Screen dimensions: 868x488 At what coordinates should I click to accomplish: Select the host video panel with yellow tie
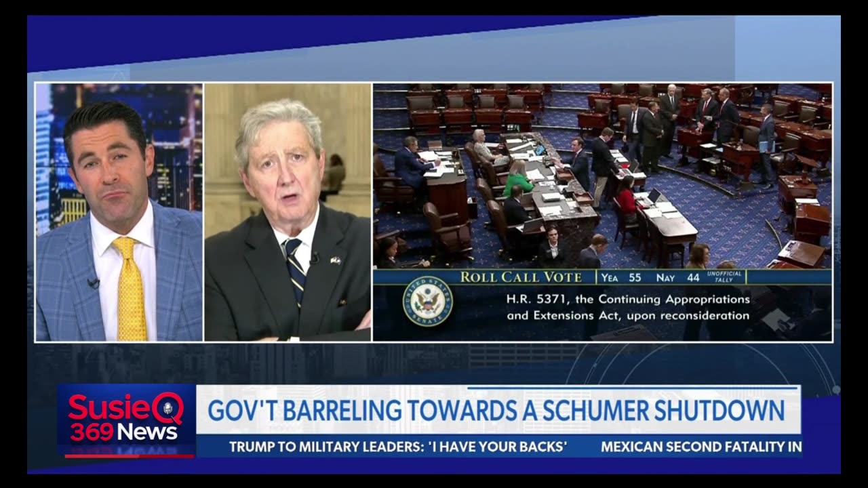tap(119, 212)
